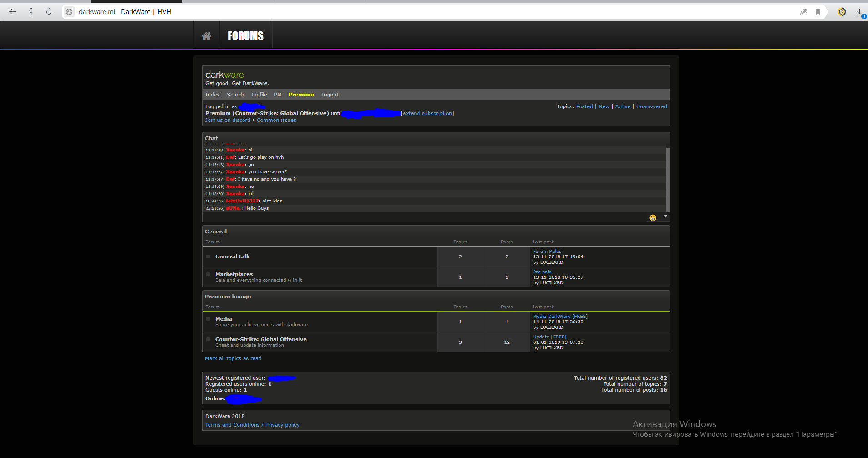Viewport: 868px width, 458px height.
Task: Click username "fetzHvH1337" in chat
Action: point(242,201)
